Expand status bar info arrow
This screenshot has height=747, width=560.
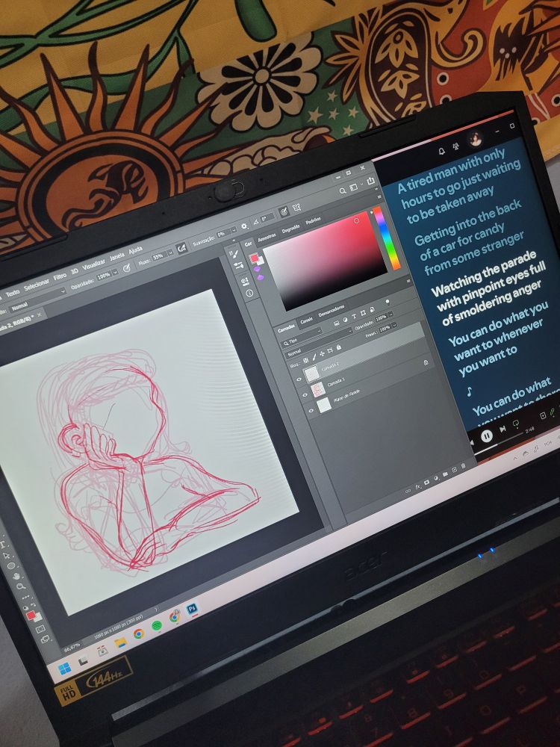click(156, 609)
